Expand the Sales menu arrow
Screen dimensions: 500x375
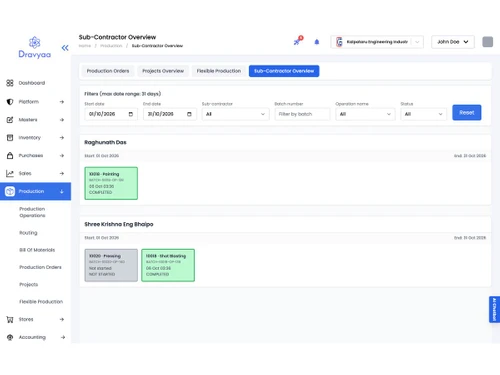62,173
